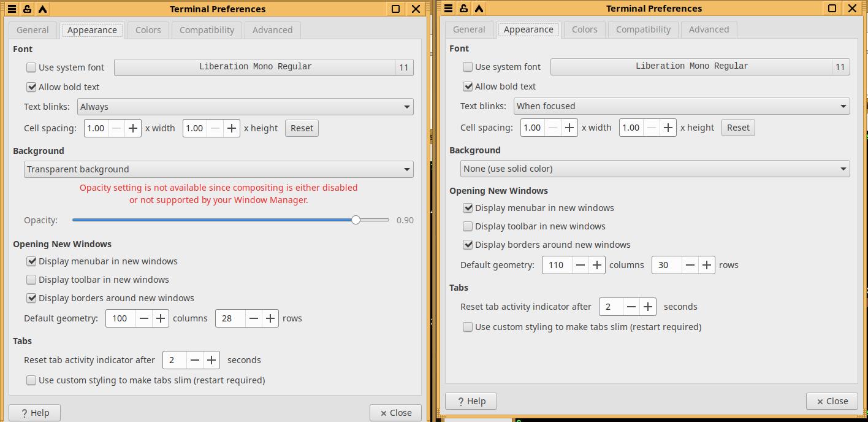Decrease tab reset seconds in right window
The height and width of the screenshot is (422, 868).
631,307
